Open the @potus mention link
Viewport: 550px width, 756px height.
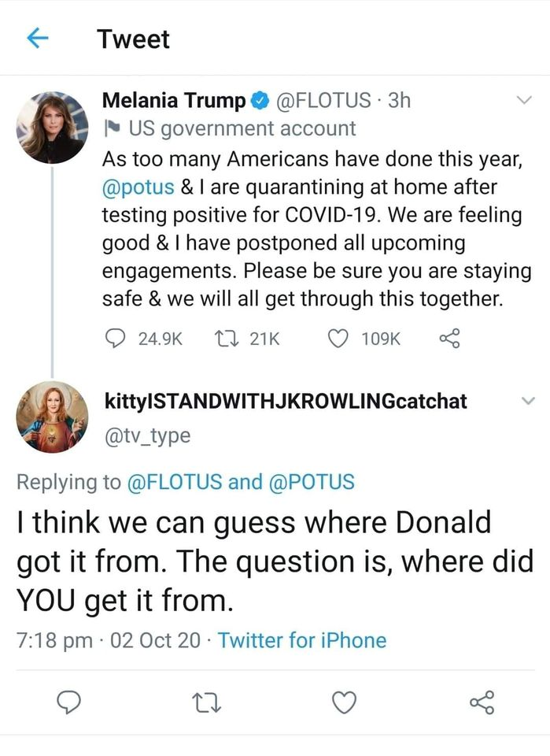pyautogui.click(x=131, y=188)
